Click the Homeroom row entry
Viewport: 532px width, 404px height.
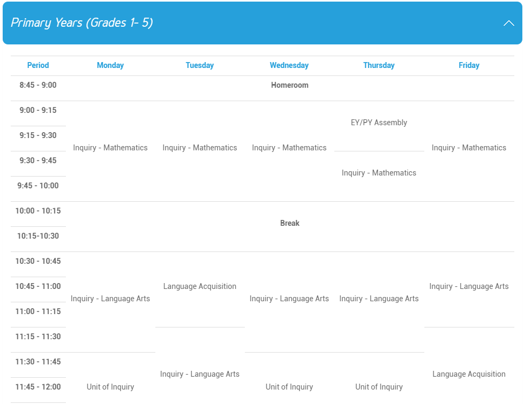[290, 85]
